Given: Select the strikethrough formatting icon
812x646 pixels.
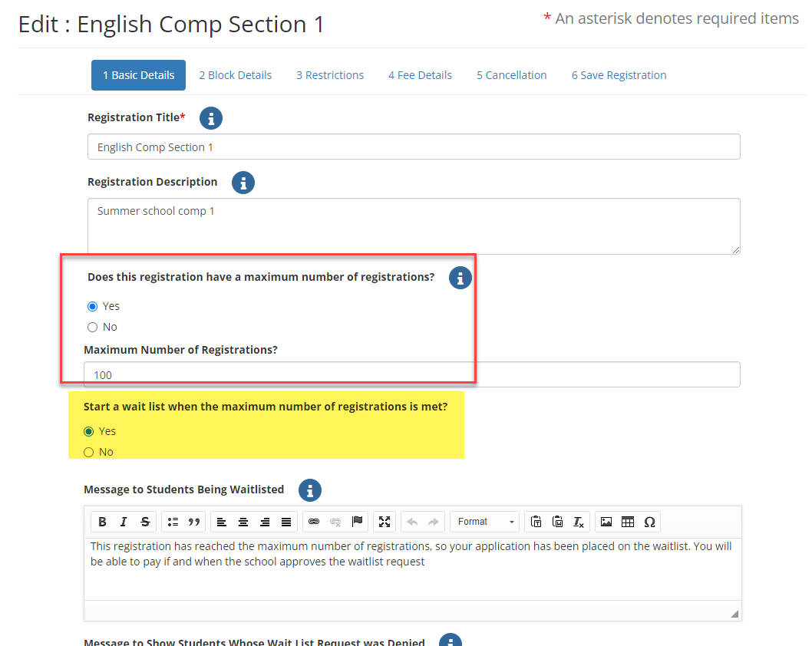Looking at the screenshot, I should tap(144, 522).
